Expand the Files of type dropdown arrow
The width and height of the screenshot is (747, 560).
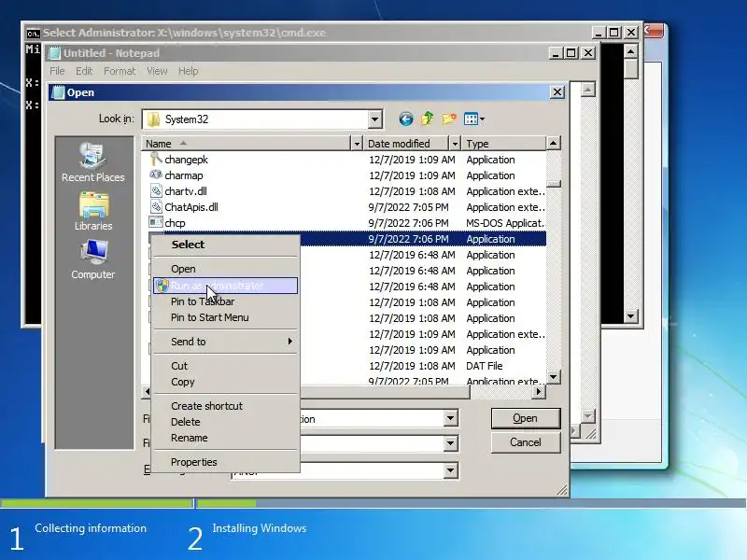tap(450, 444)
